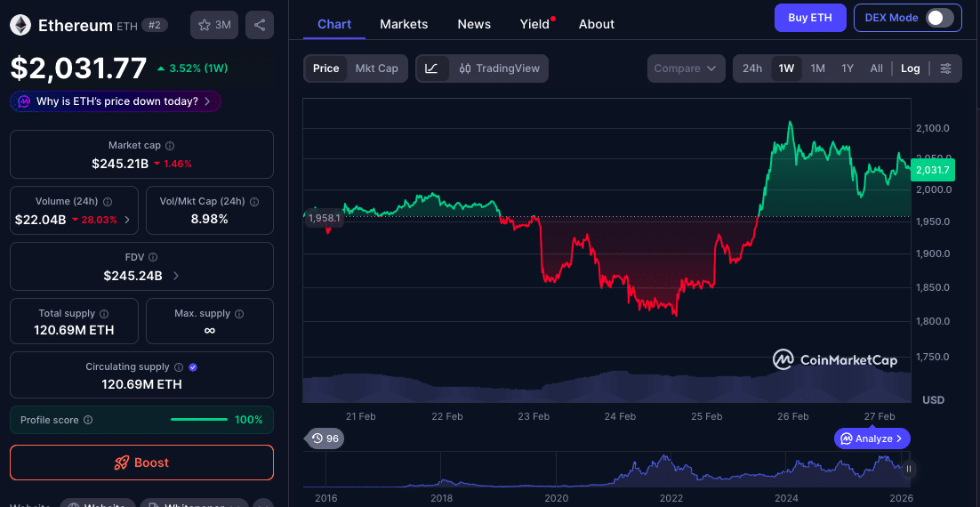Viewport: 980px width, 507px height.
Task: Toggle Log scale on chart
Action: tap(910, 68)
